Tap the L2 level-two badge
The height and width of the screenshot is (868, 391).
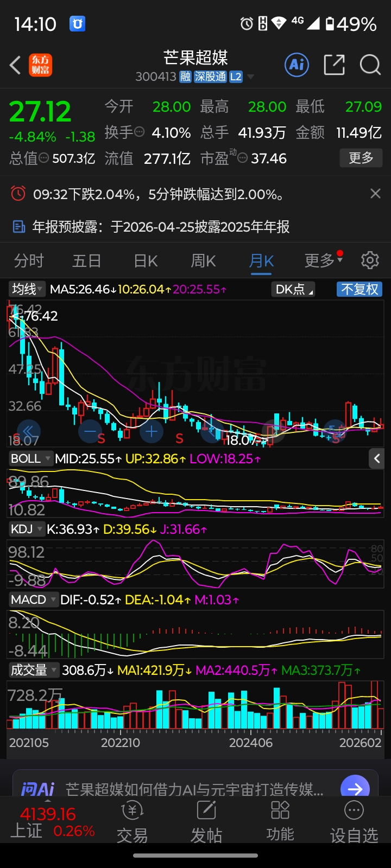[x=236, y=77]
